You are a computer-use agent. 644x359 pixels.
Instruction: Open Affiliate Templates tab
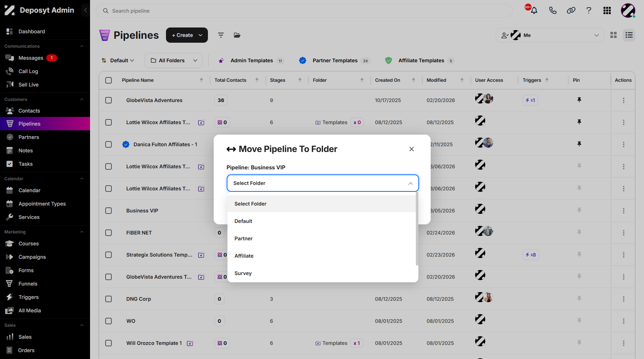pyautogui.click(x=419, y=60)
